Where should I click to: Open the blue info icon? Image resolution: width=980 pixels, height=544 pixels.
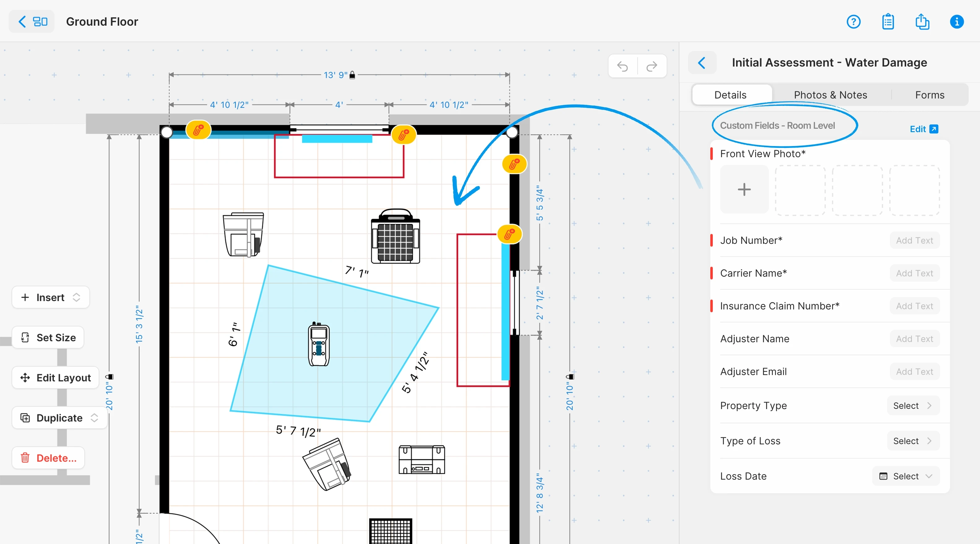pyautogui.click(x=956, y=22)
